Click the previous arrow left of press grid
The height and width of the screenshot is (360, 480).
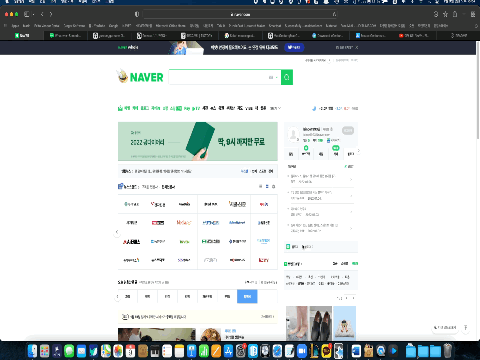(x=117, y=232)
